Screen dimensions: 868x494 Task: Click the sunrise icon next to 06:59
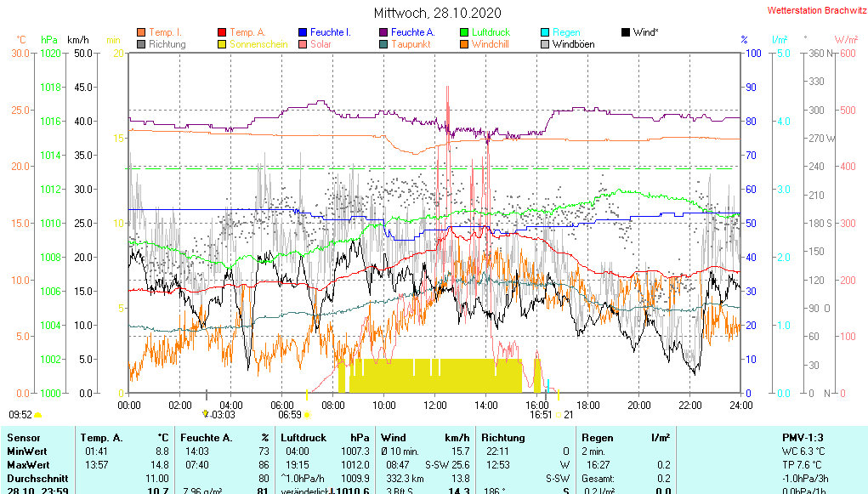[306, 415]
